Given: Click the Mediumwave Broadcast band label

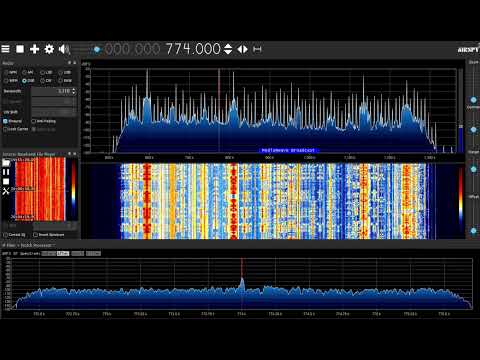Looking at the screenshot, I should pos(289,151).
